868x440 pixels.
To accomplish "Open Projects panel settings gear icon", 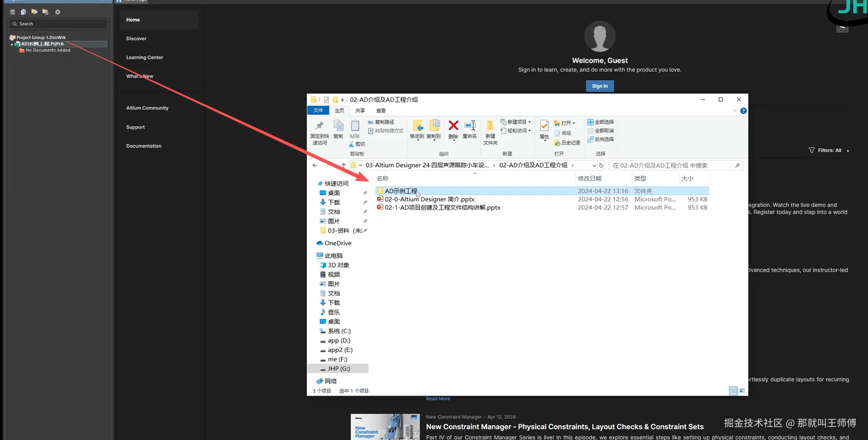I will coord(58,12).
